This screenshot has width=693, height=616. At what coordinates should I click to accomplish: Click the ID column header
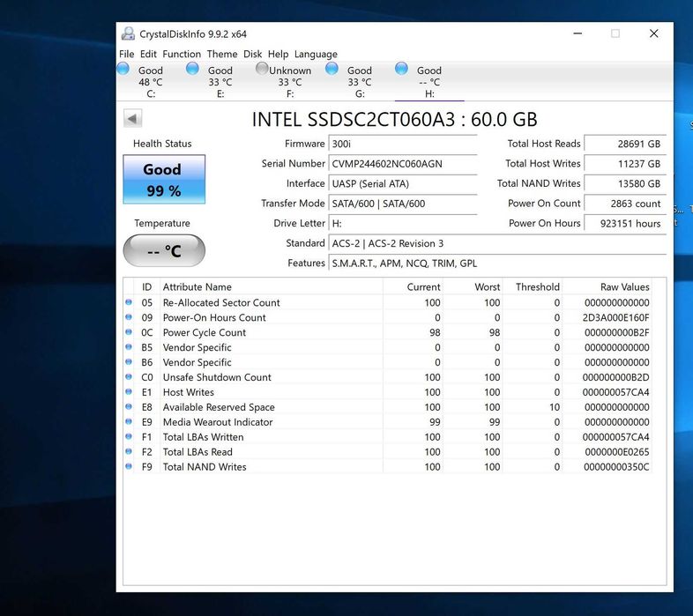(x=146, y=286)
